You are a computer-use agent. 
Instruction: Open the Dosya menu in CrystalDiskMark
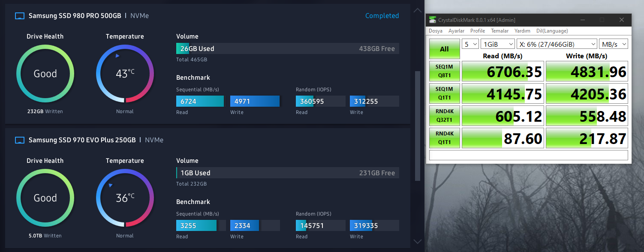[436, 31]
